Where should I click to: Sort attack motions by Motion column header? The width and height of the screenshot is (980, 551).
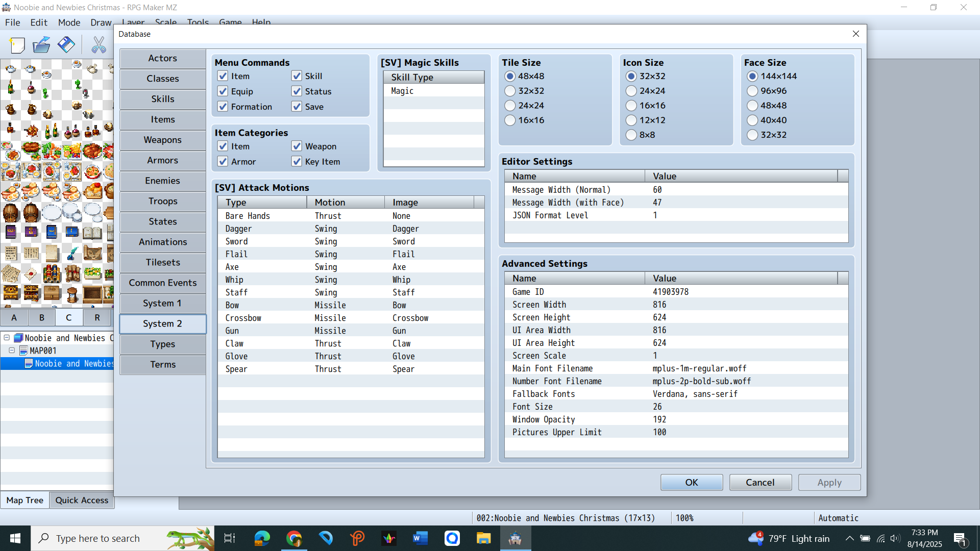(346, 203)
